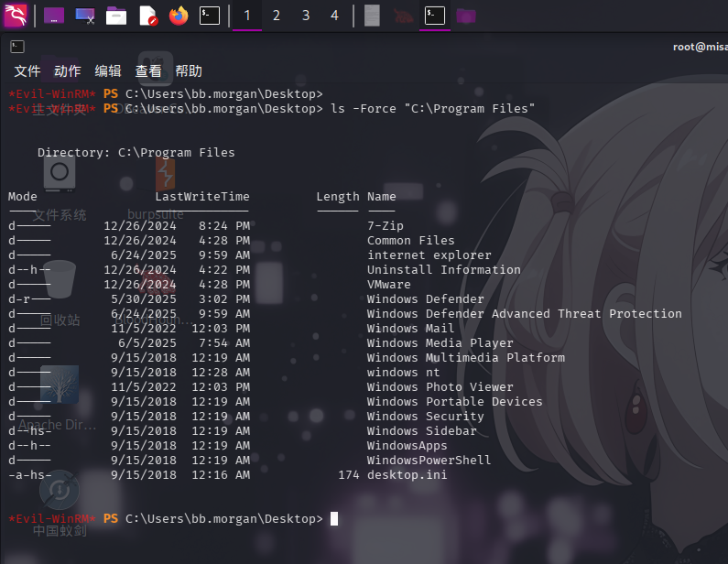The height and width of the screenshot is (564, 728).
Task: Focus the active terminal taskbar button
Action: tap(435, 16)
